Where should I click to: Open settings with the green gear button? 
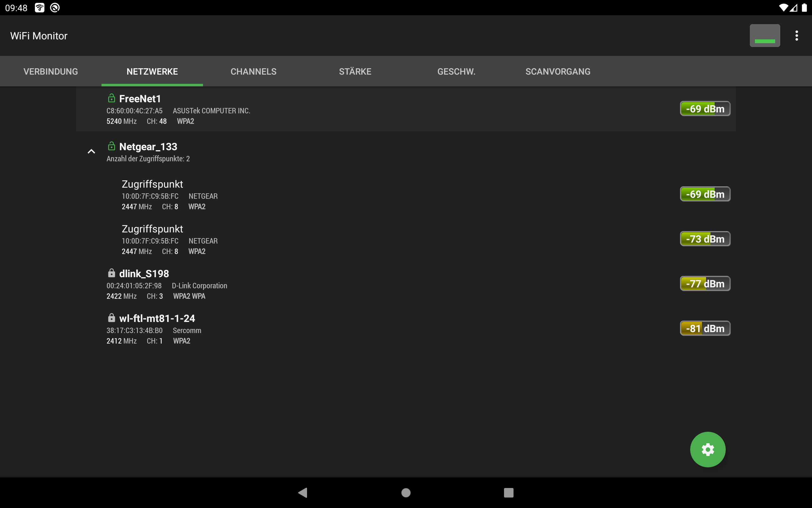(x=708, y=449)
